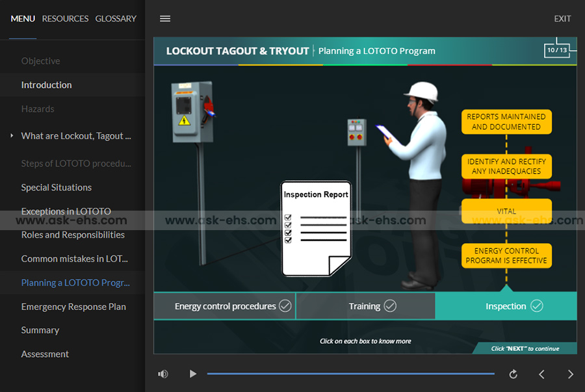Click the playback progress seekbar

point(351,374)
